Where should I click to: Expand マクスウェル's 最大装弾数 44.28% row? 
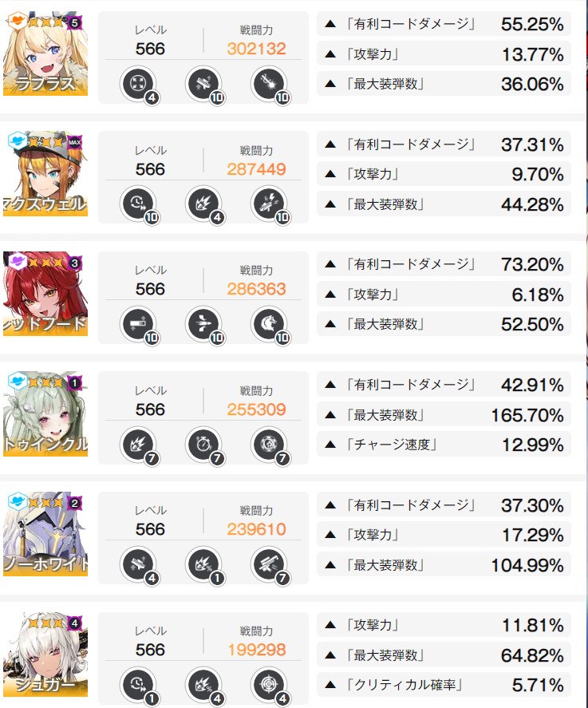(444, 204)
